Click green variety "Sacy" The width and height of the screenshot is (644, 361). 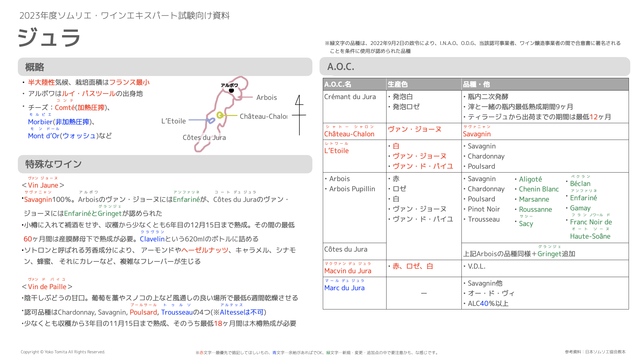[x=526, y=224]
